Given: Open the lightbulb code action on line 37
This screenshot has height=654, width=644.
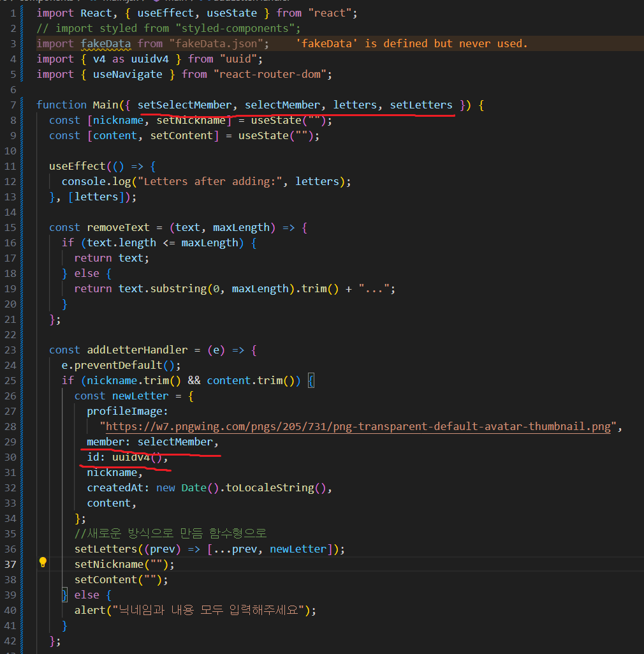Looking at the screenshot, I should tap(43, 562).
